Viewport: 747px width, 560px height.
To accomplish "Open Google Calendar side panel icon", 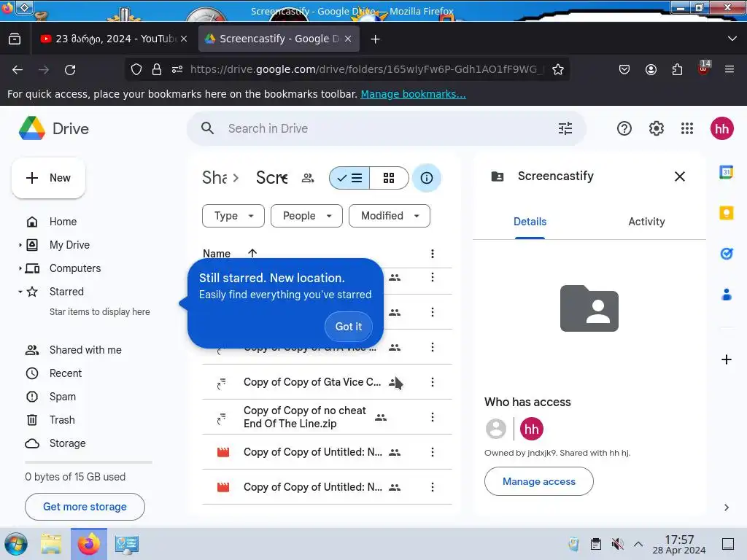I will [726, 172].
